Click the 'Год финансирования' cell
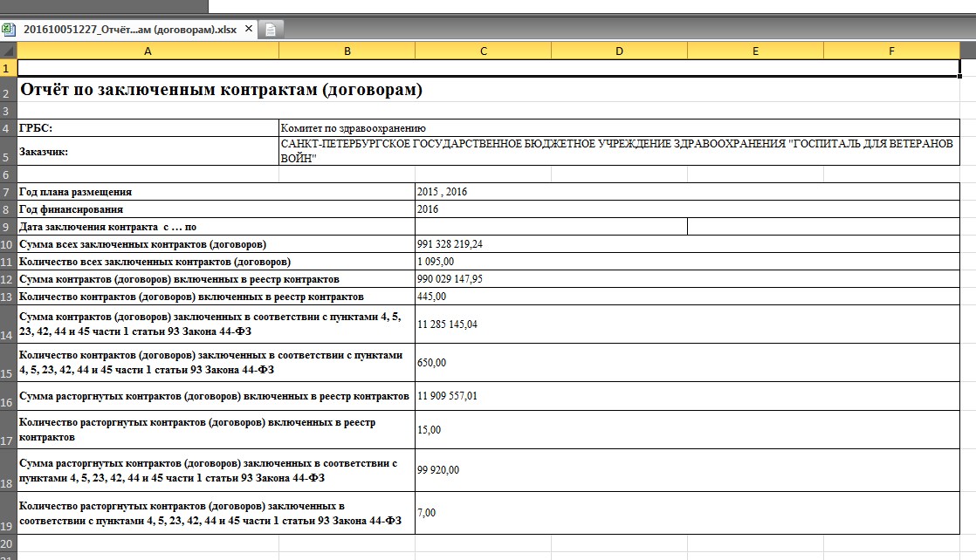The height and width of the screenshot is (560, 976). pyautogui.click(x=216, y=209)
